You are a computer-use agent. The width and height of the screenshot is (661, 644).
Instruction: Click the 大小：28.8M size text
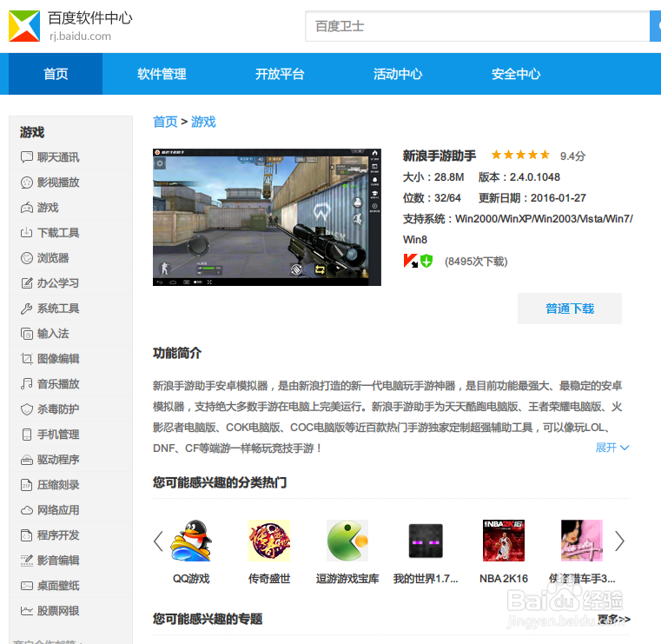[433, 177]
